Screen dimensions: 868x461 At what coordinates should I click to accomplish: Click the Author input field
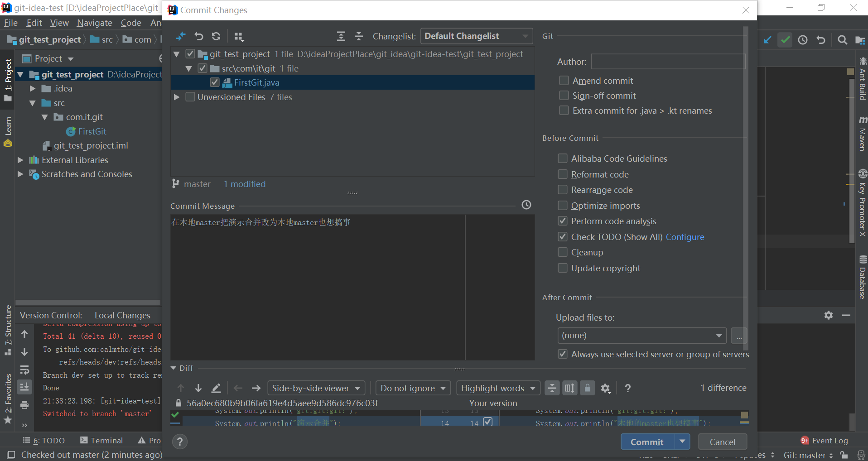pos(668,62)
